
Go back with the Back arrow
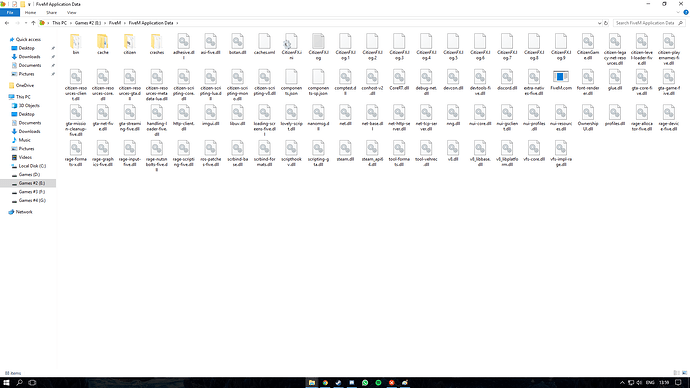7,23
